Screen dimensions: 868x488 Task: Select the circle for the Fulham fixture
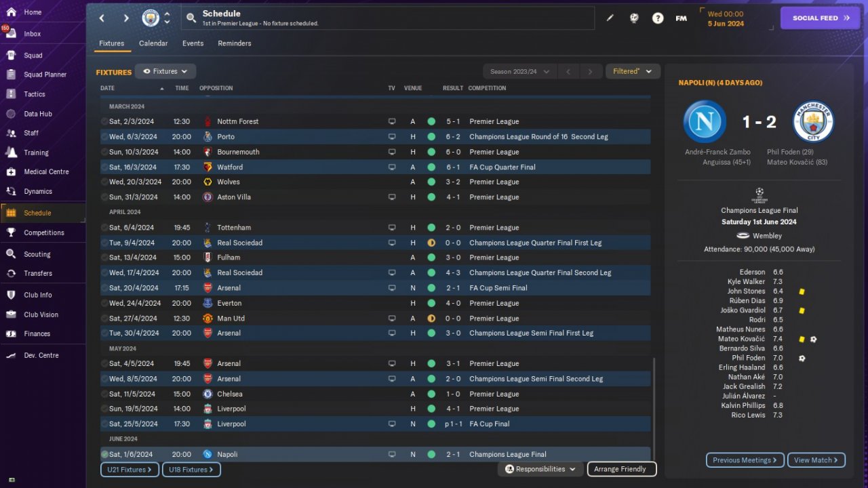[104, 258]
